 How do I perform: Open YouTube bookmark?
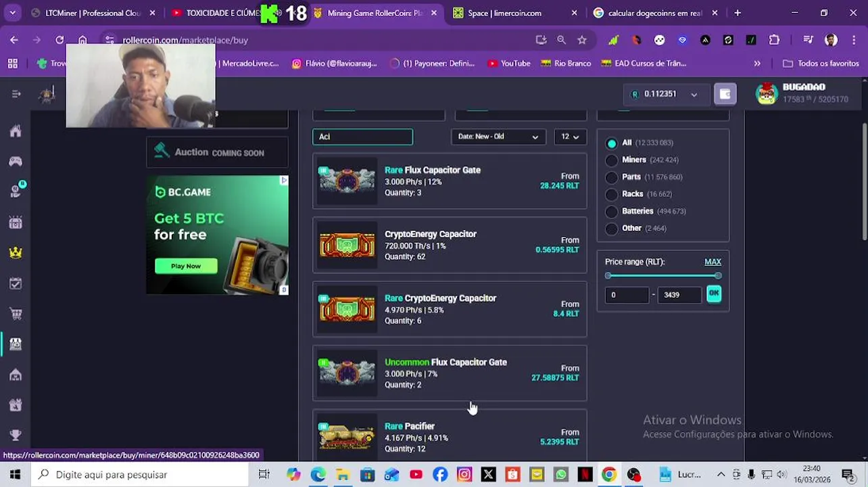point(509,63)
